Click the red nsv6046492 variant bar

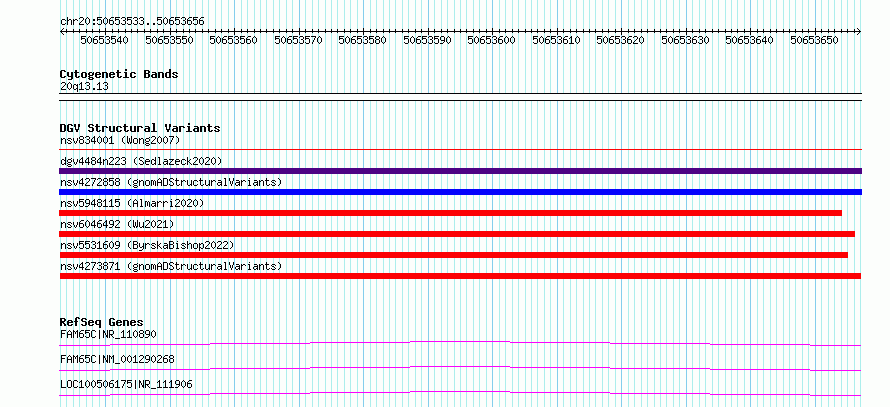point(457,234)
